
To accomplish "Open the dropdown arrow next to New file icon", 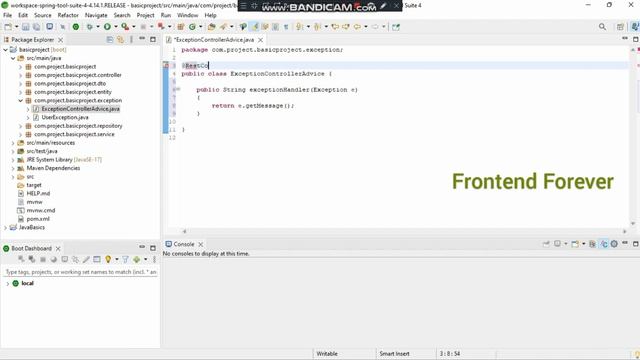I will [16, 27].
